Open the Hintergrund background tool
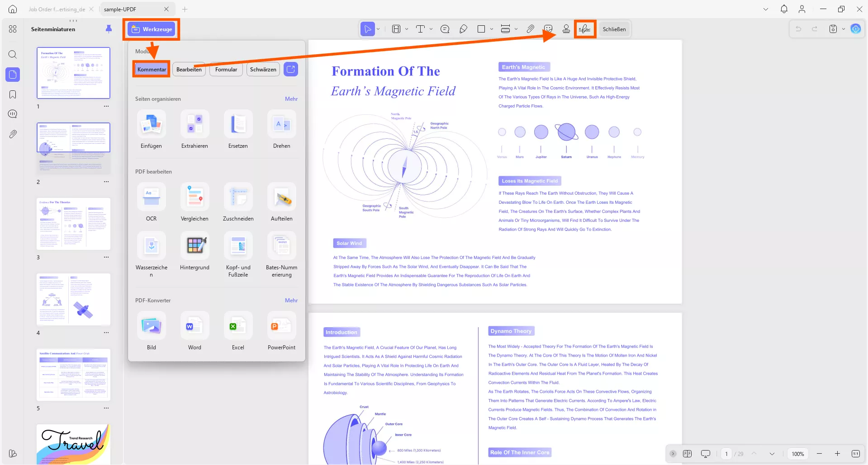 [194, 245]
